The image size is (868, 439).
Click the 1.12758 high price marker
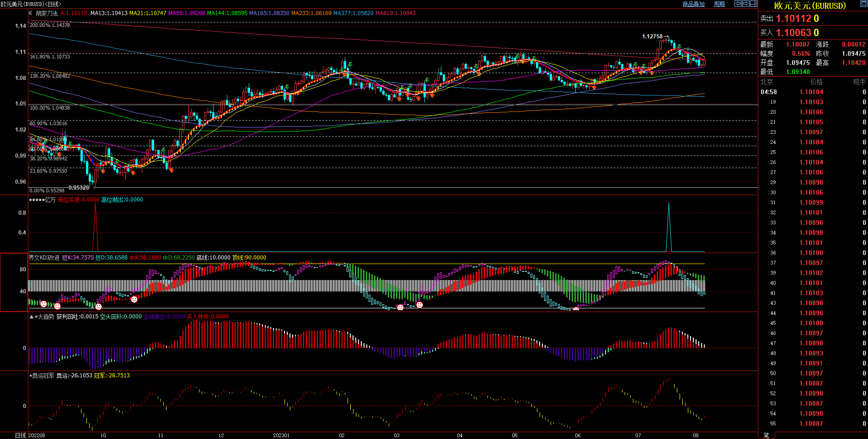coord(652,37)
